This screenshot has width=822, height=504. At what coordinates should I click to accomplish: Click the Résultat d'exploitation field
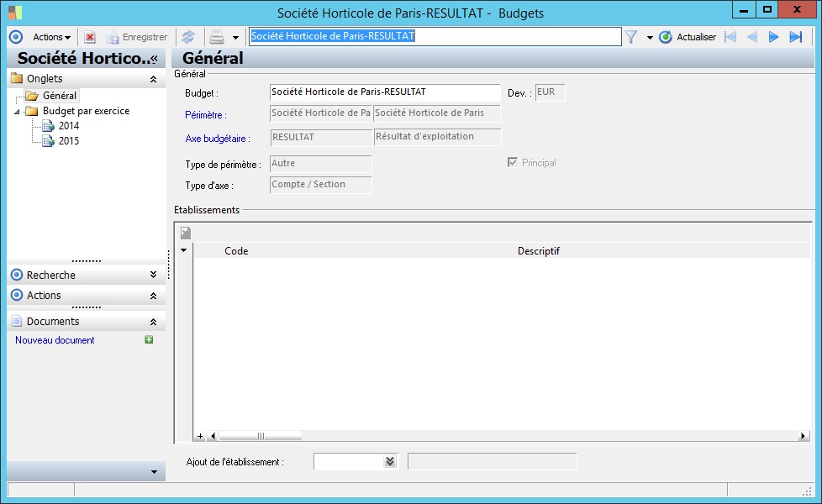(437, 137)
